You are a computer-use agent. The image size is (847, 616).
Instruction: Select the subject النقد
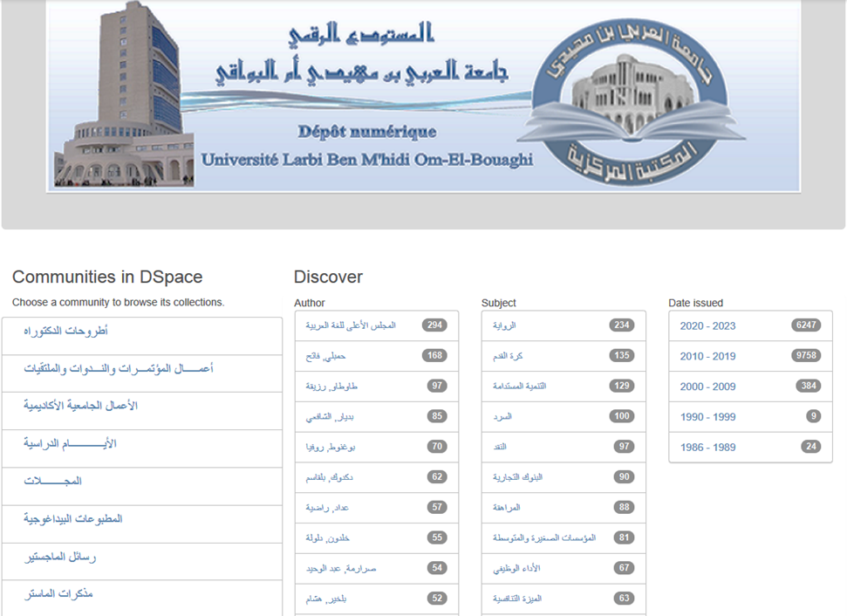click(x=500, y=447)
